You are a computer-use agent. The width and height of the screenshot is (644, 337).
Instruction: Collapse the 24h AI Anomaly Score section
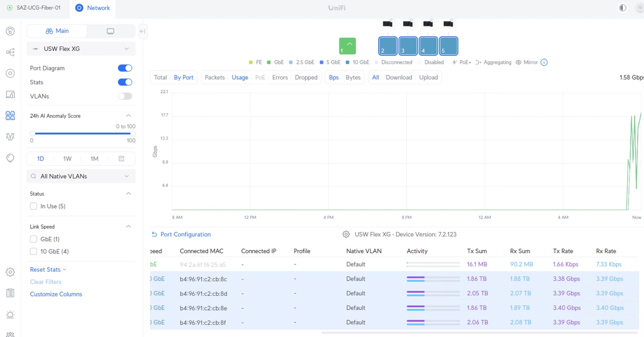[x=128, y=116]
